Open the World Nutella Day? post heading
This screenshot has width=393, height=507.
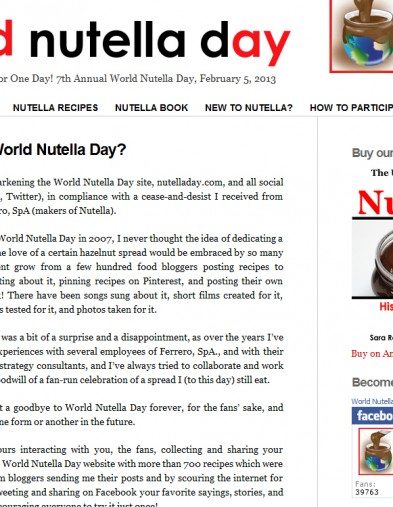pos(63,149)
